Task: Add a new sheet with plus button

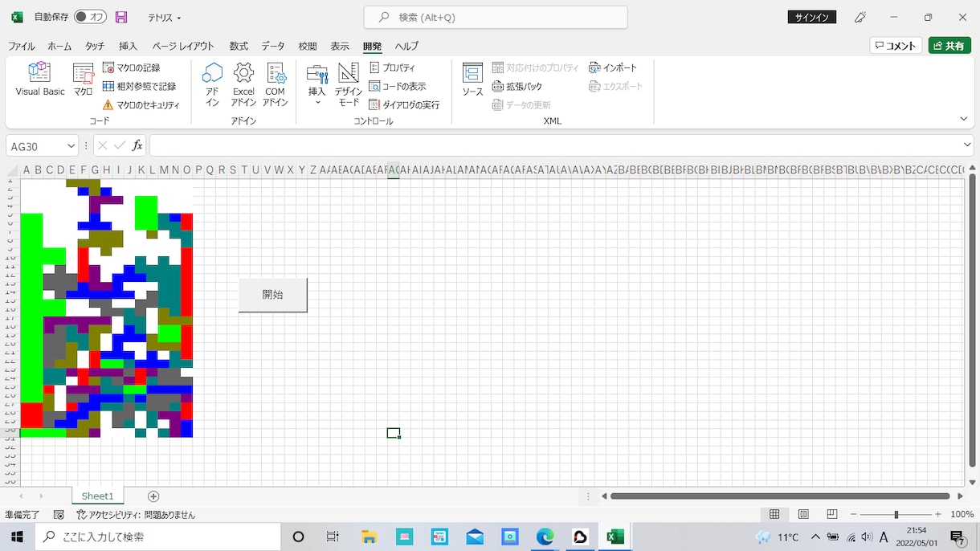Action: [153, 496]
